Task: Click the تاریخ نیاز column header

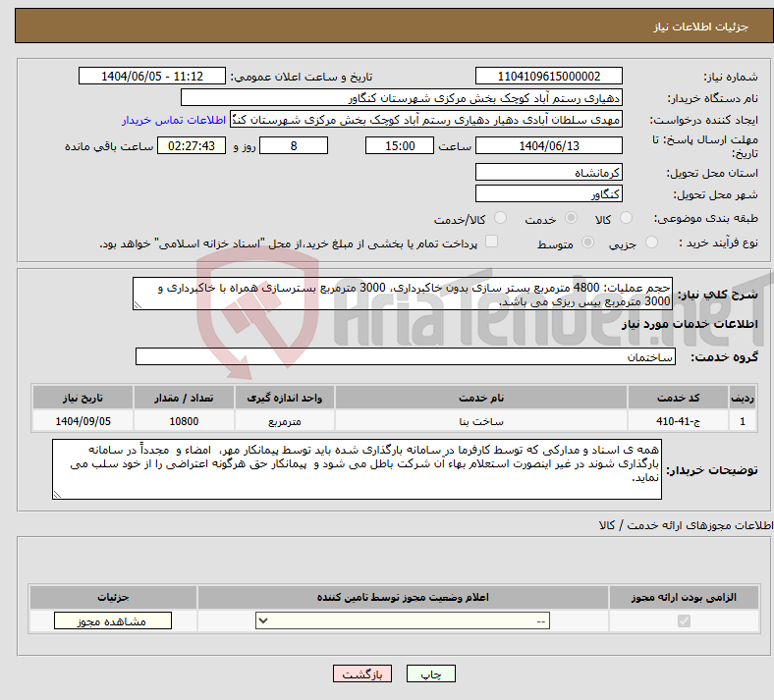Action: [x=83, y=398]
